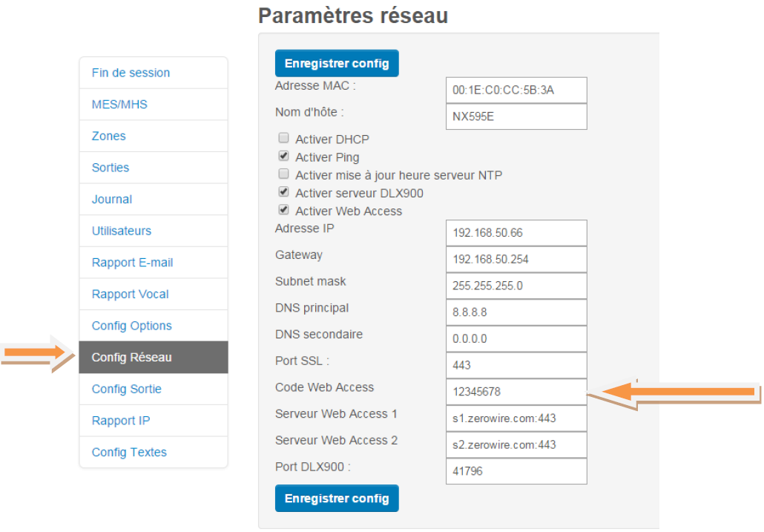Click the Port DLX900 input box

pyautogui.click(x=516, y=471)
